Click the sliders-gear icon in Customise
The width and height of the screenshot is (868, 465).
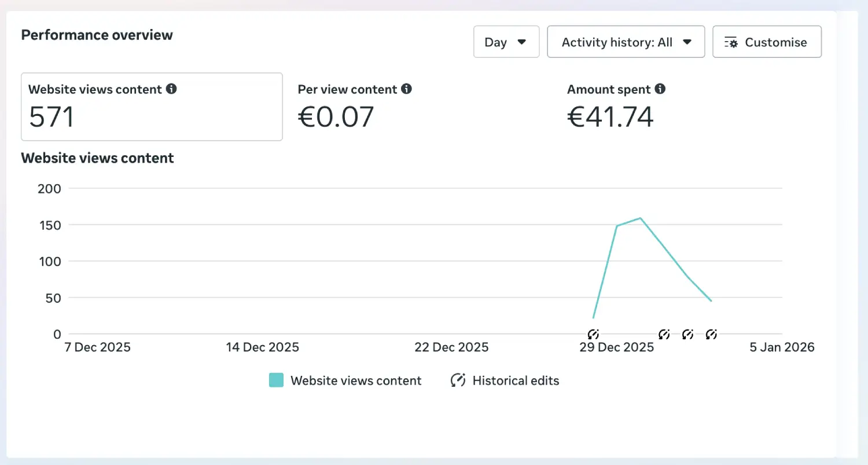731,42
